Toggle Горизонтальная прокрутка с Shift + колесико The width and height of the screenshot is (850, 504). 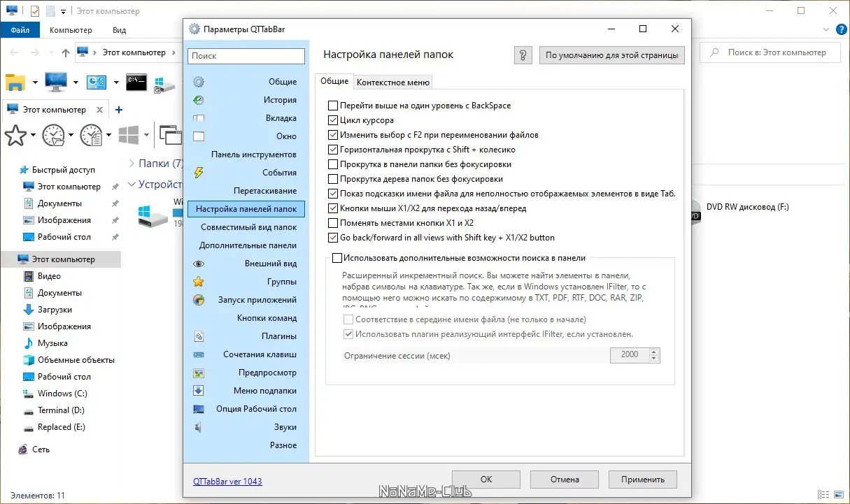click(x=333, y=150)
